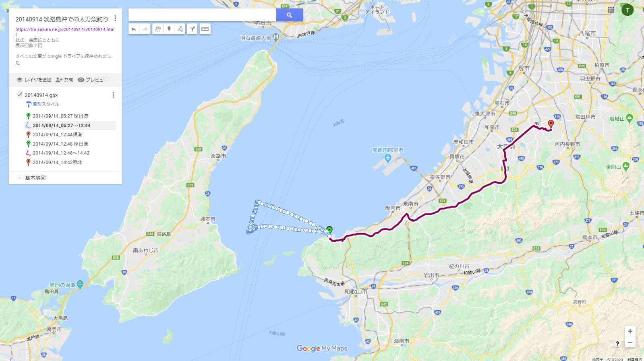Click 共有 to share the map

(64, 80)
